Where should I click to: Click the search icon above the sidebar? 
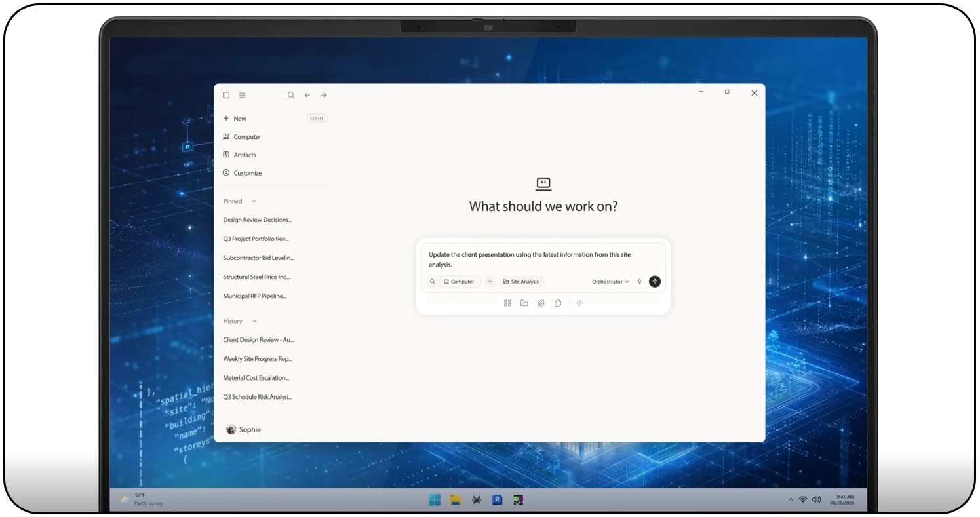click(291, 95)
